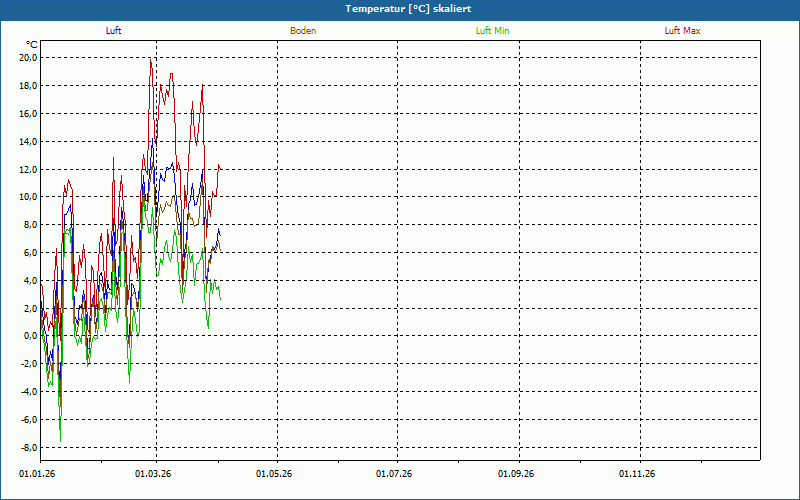Select the -8,0 y-axis tick label

[27, 447]
